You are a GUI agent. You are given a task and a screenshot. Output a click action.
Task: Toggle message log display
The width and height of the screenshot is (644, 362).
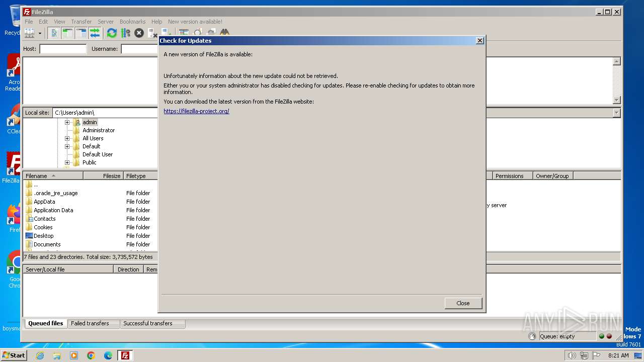coord(54,33)
